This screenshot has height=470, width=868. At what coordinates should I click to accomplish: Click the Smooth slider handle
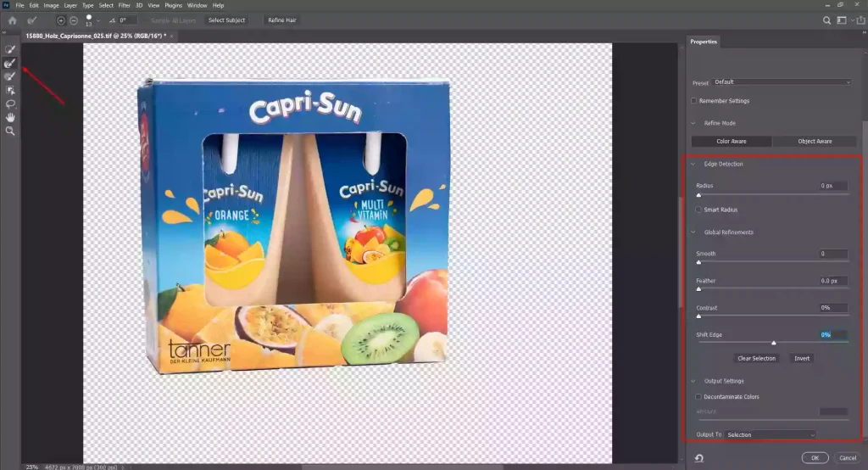[x=698, y=262]
